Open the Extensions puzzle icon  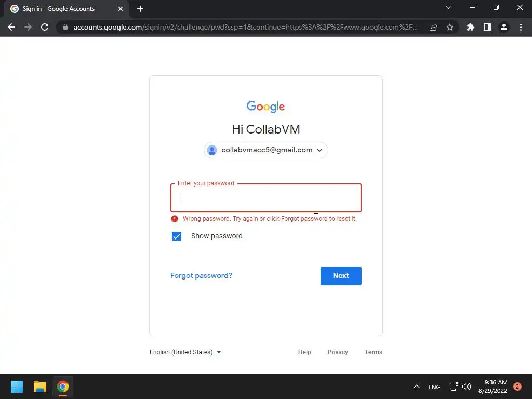pos(471,27)
